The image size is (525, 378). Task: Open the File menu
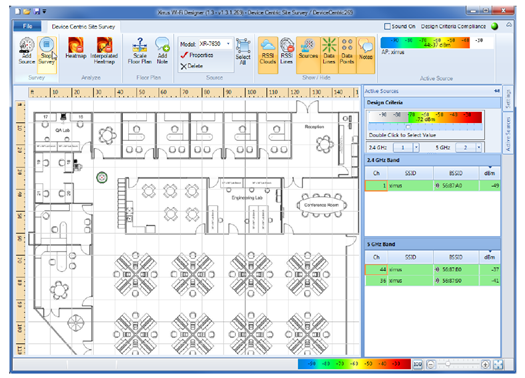coord(27,26)
